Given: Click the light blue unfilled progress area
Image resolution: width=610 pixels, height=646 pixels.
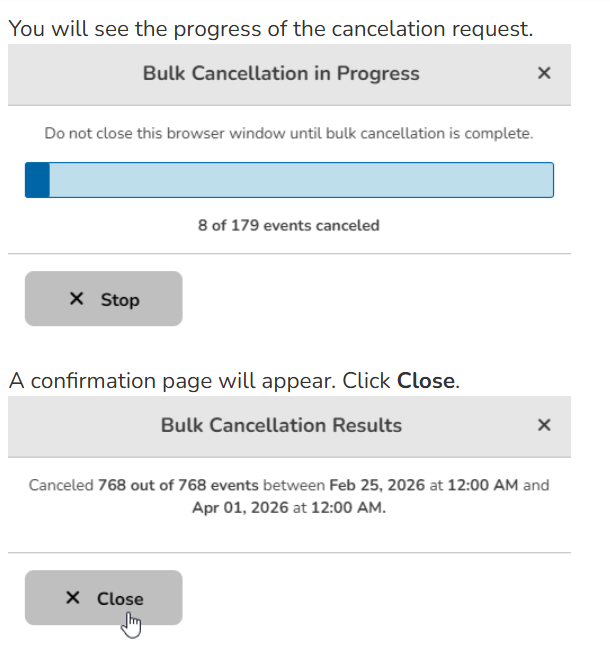Looking at the screenshot, I should 301,180.
